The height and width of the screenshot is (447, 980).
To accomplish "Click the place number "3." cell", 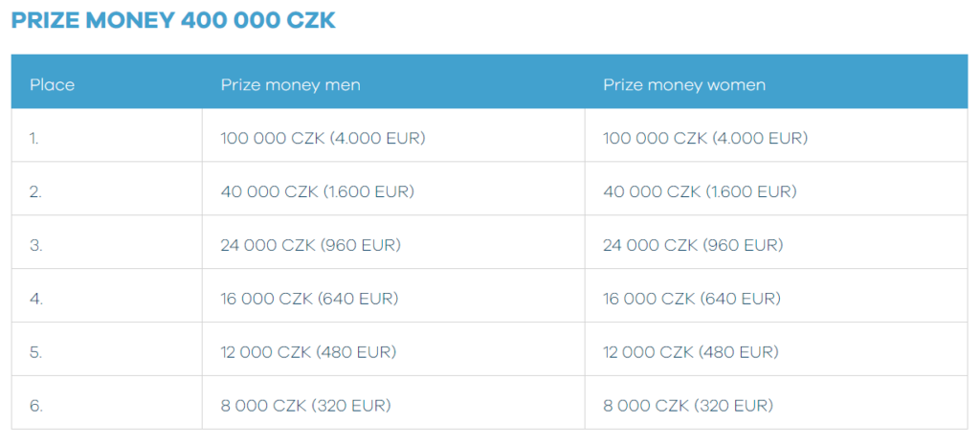I will [35, 245].
